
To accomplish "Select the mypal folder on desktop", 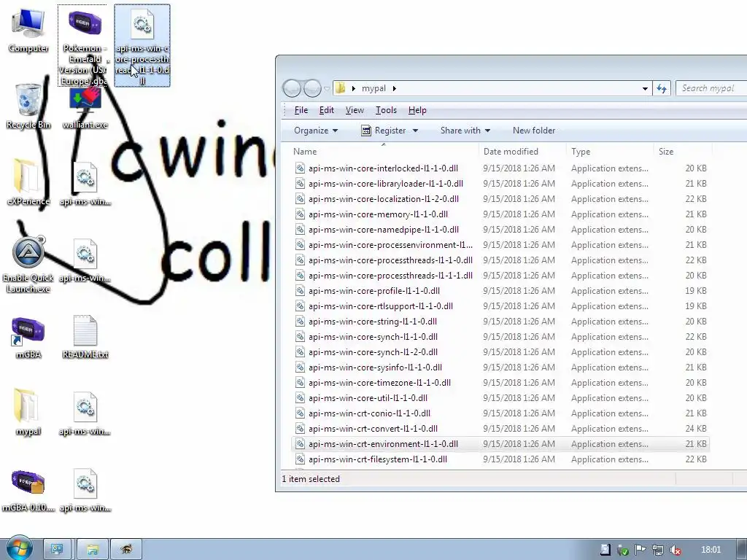I will [x=28, y=413].
